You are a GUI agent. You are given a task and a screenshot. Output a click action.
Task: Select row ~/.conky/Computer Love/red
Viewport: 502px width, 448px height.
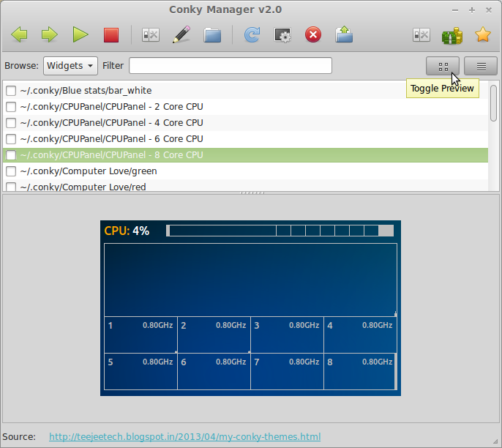click(245, 186)
